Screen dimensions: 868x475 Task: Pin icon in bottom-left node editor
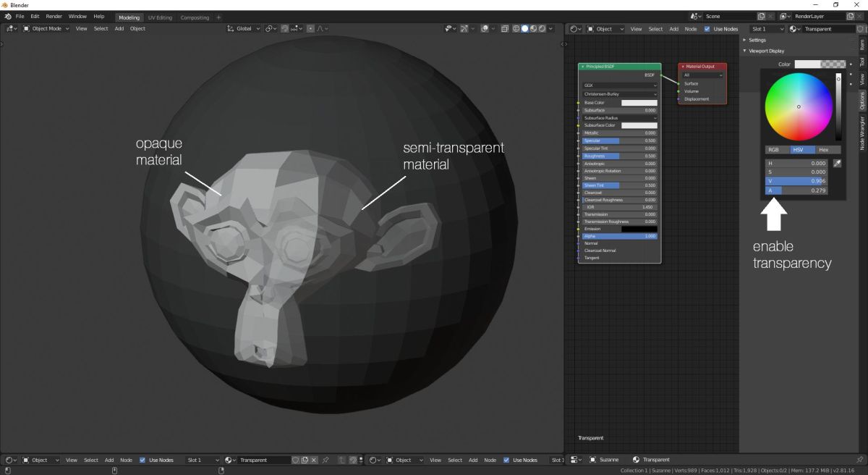pos(325,460)
